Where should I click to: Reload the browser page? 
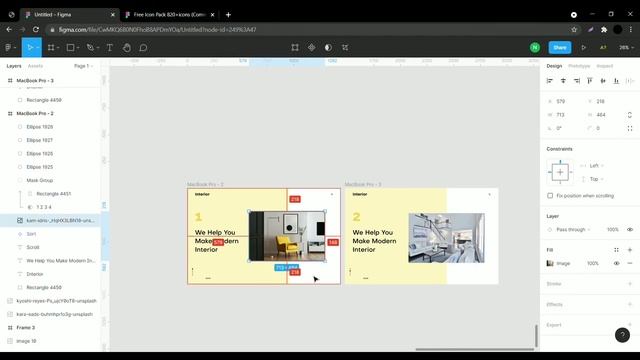[36, 29]
